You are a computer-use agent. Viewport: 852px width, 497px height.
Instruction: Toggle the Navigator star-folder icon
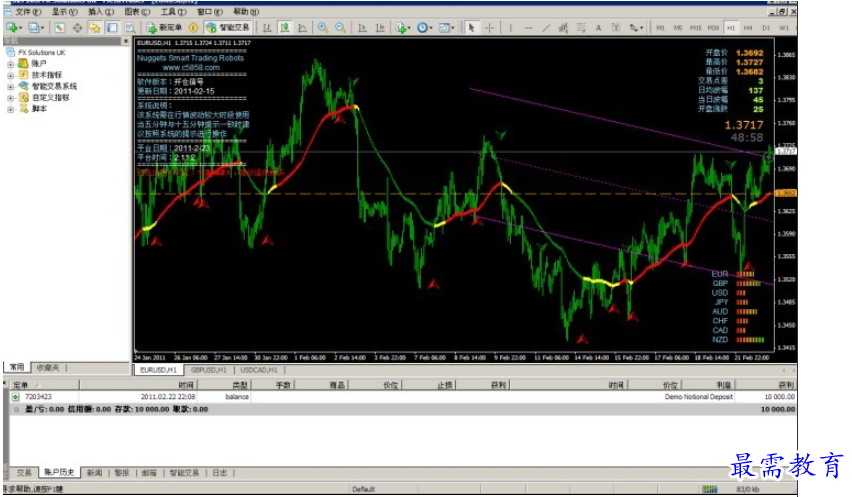tap(95, 27)
